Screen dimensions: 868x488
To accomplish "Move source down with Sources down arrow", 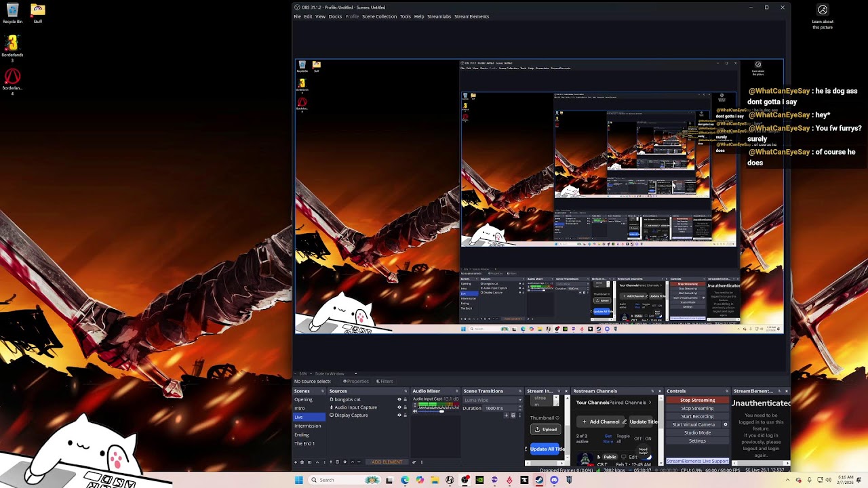I will 359,462.
